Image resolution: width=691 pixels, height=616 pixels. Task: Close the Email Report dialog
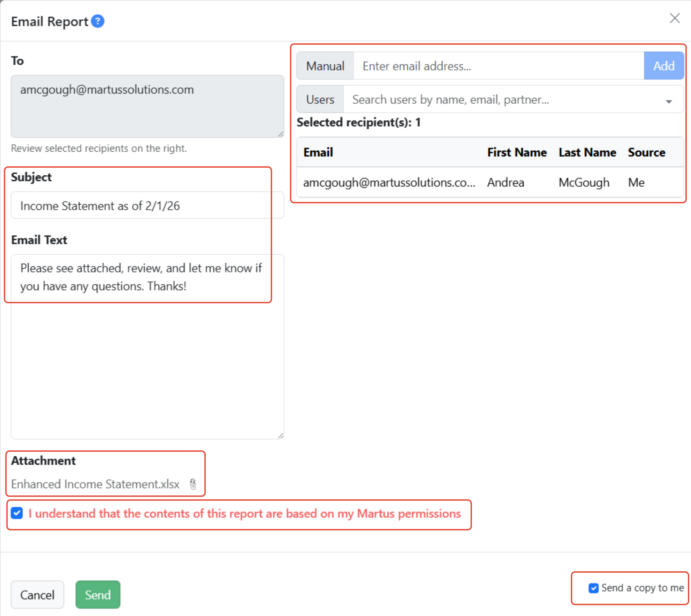tap(675, 18)
